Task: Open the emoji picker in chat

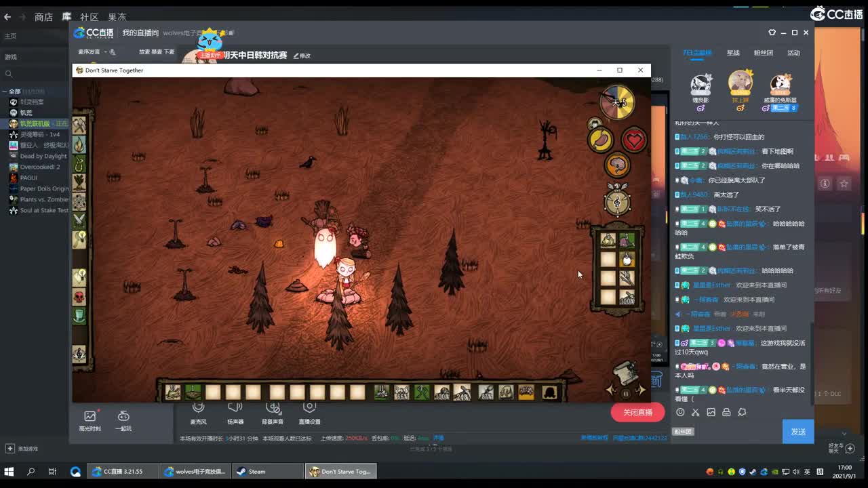Action: (680, 412)
